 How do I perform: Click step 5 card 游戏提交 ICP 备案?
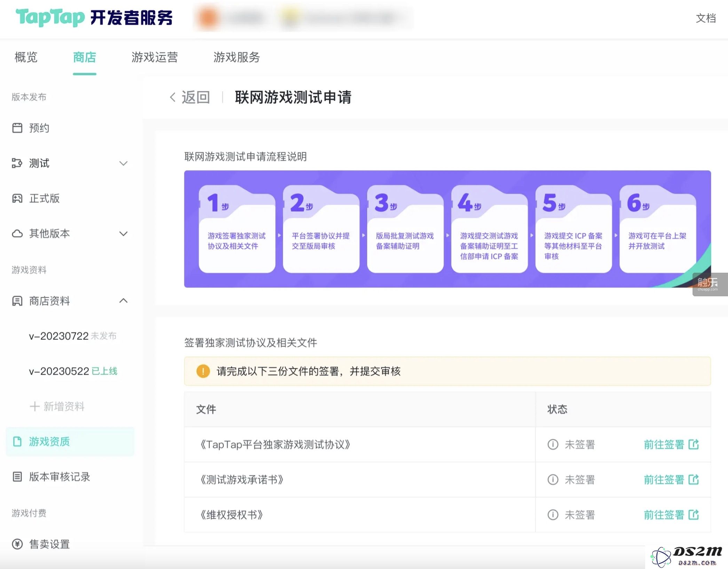574,229
